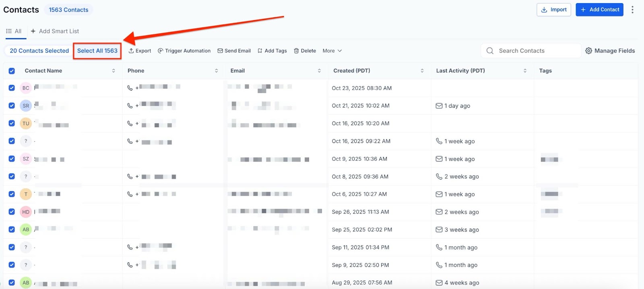Open the Add Smart List tab
Image resolution: width=644 pixels, height=289 pixels.
point(55,31)
